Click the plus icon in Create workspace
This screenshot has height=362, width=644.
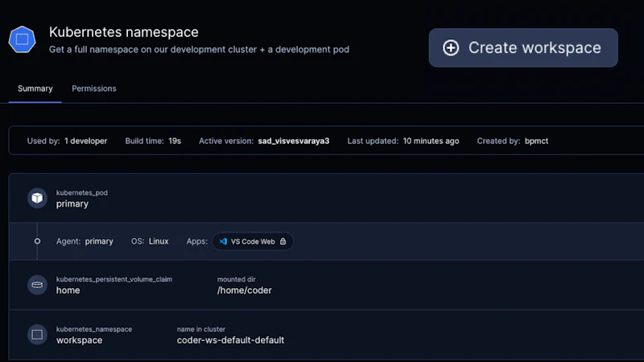pyautogui.click(x=451, y=48)
